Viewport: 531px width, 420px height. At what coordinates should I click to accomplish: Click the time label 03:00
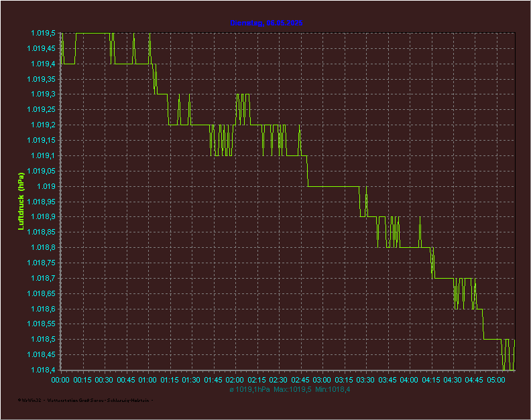[x=322, y=380]
